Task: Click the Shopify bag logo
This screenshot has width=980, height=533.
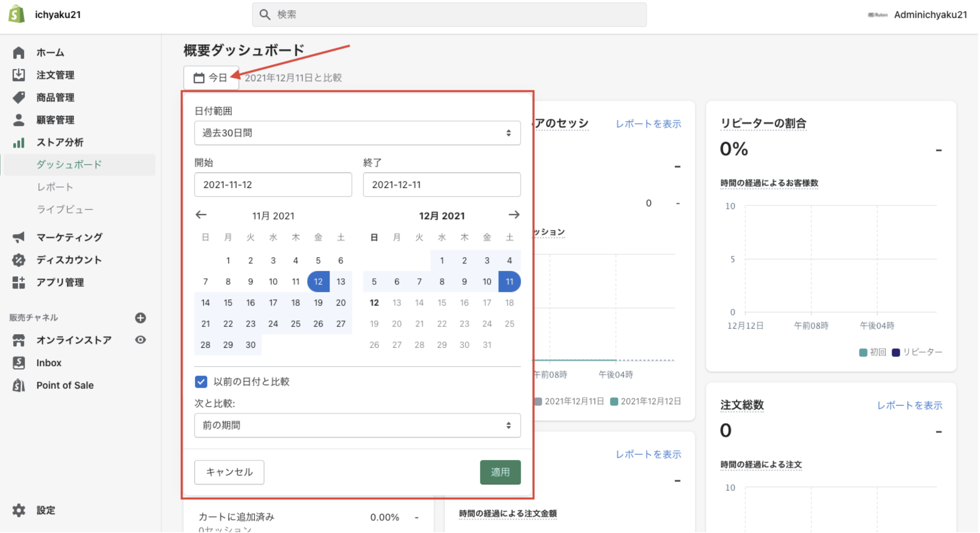Action: coord(17,14)
